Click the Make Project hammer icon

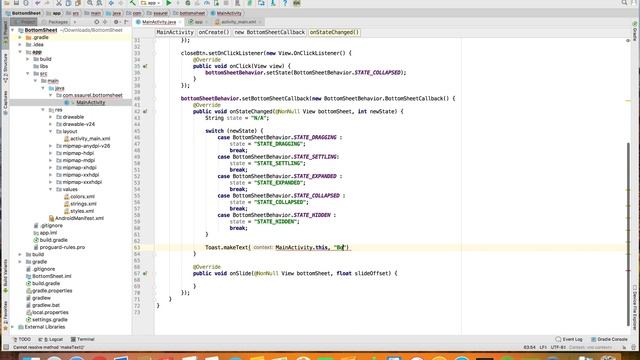pyautogui.click(x=133, y=3)
